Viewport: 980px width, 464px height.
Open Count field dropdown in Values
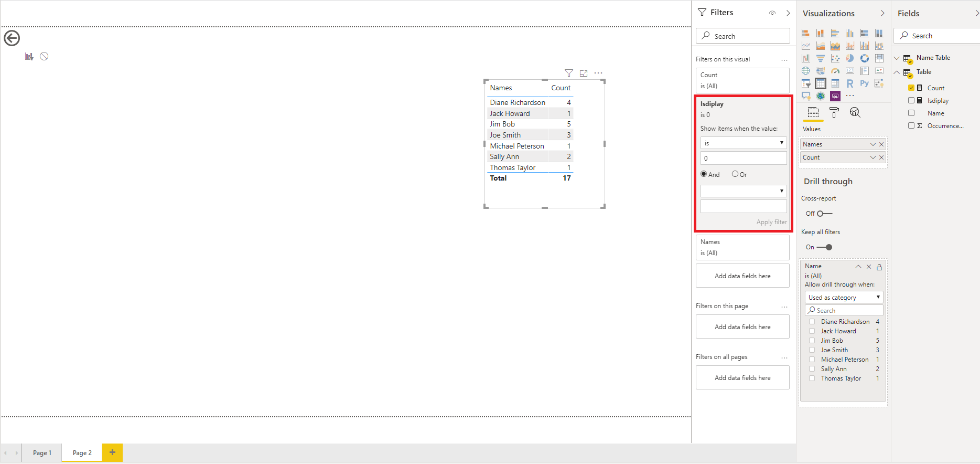point(873,157)
